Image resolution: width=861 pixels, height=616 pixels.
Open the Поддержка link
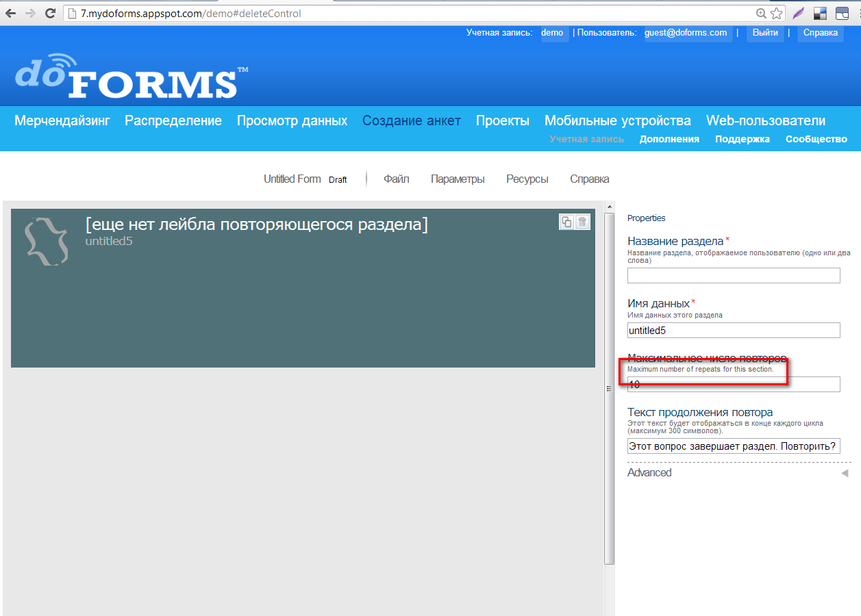coord(742,139)
